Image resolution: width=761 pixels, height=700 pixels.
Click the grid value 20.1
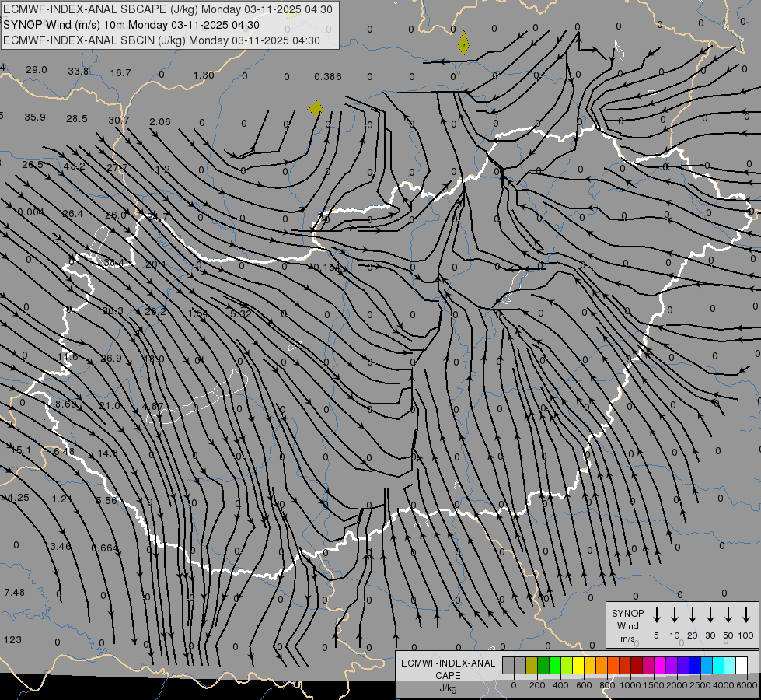[155, 264]
